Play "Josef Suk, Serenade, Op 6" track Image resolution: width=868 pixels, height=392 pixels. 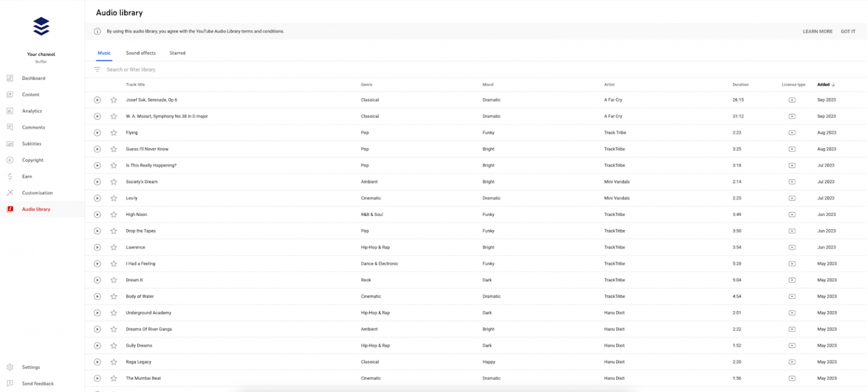[97, 100]
